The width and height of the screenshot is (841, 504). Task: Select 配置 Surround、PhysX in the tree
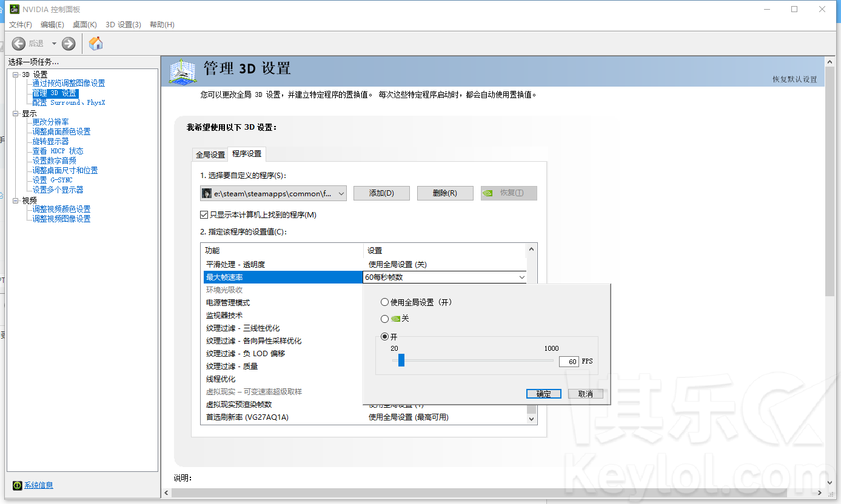(69, 102)
